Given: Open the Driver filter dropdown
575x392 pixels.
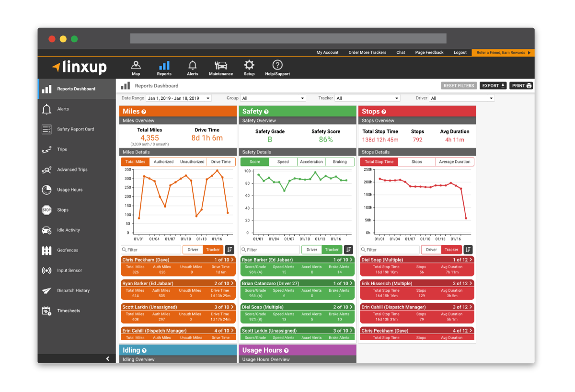Looking at the screenshot, I should point(461,98).
